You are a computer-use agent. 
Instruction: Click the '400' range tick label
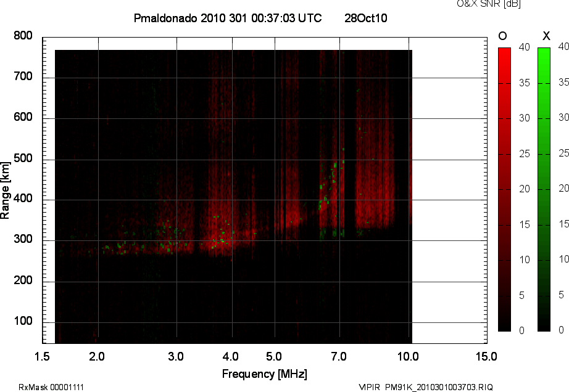(23, 198)
